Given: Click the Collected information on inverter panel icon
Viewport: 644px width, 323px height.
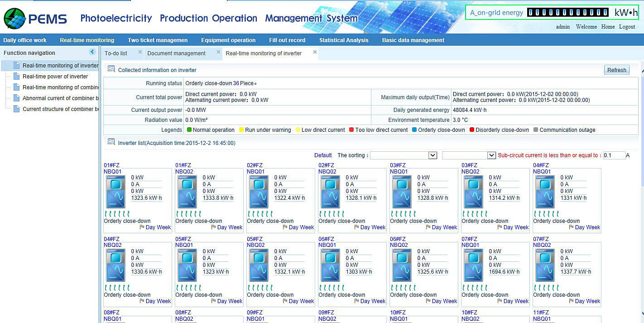Looking at the screenshot, I should [x=111, y=69].
